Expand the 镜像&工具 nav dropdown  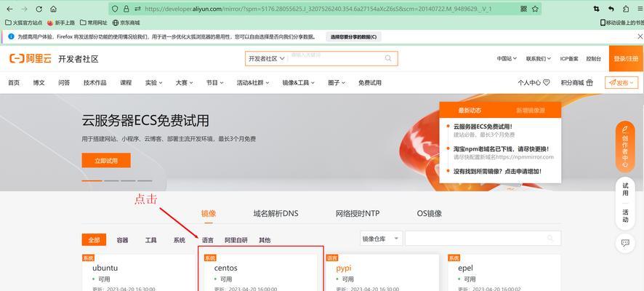[x=299, y=82]
